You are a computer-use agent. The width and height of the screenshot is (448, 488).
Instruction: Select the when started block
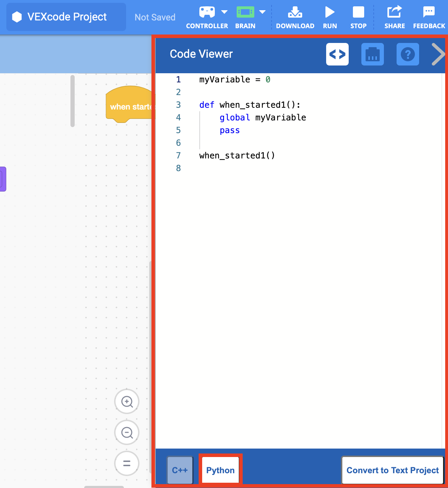[x=130, y=106]
